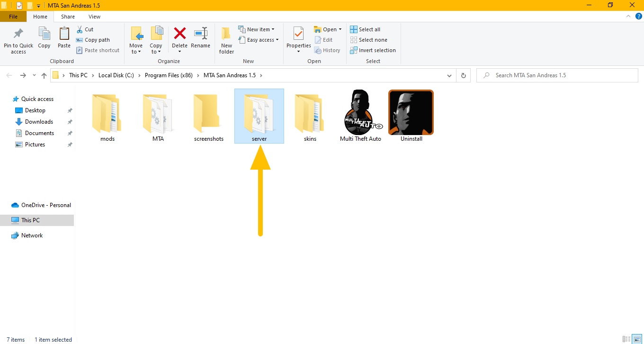
Task: Open Desktop in the navigation pane
Action: click(35, 110)
